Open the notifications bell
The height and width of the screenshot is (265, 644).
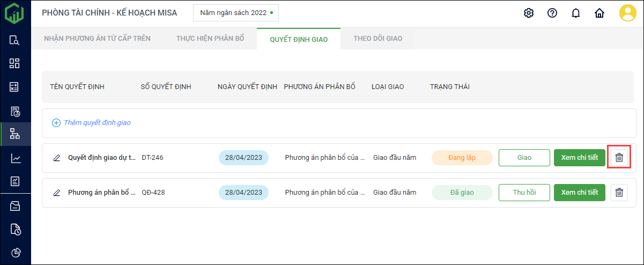576,13
